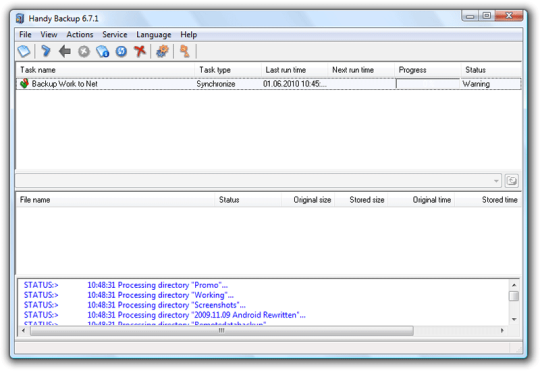Click the log vertical scrollbar thumb
540x371 pixels.
click(514, 296)
